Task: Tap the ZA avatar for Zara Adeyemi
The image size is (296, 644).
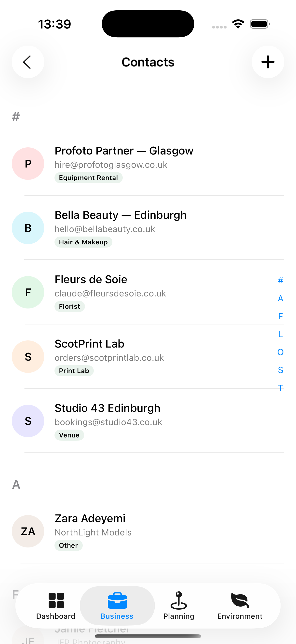Action: pos(28,531)
